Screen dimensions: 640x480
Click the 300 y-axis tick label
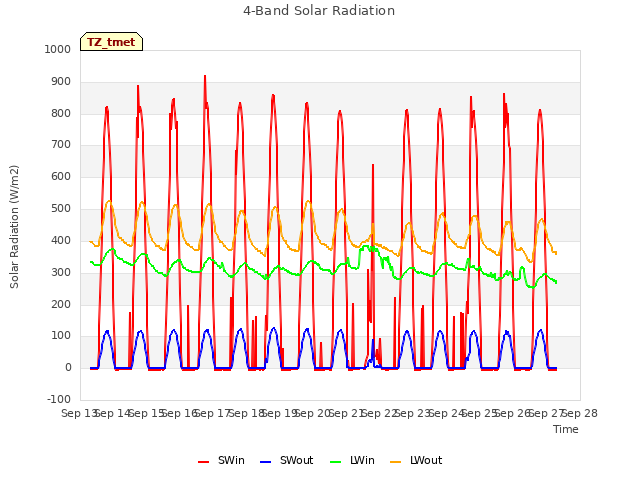pyautogui.click(x=61, y=272)
